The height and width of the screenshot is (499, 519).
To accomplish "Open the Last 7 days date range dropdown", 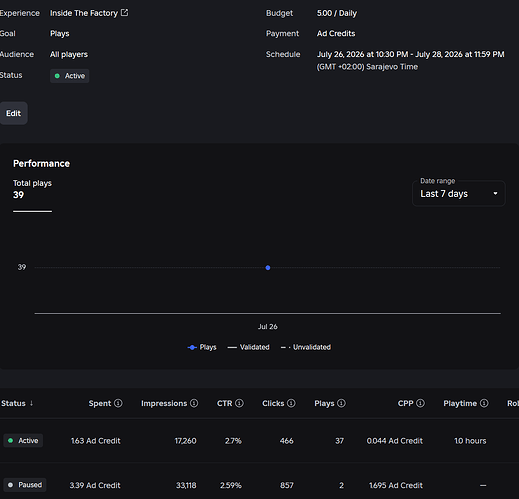I will pyautogui.click(x=459, y=194).
